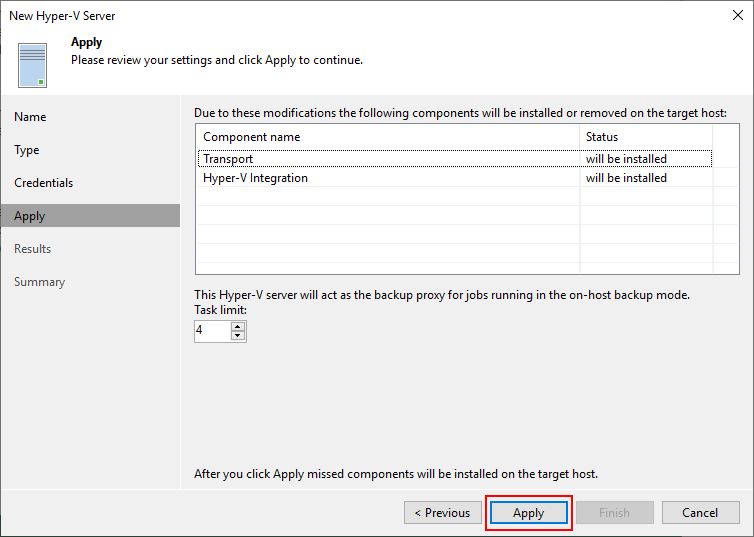
Task: Click the Status column header
Action: 646,137
